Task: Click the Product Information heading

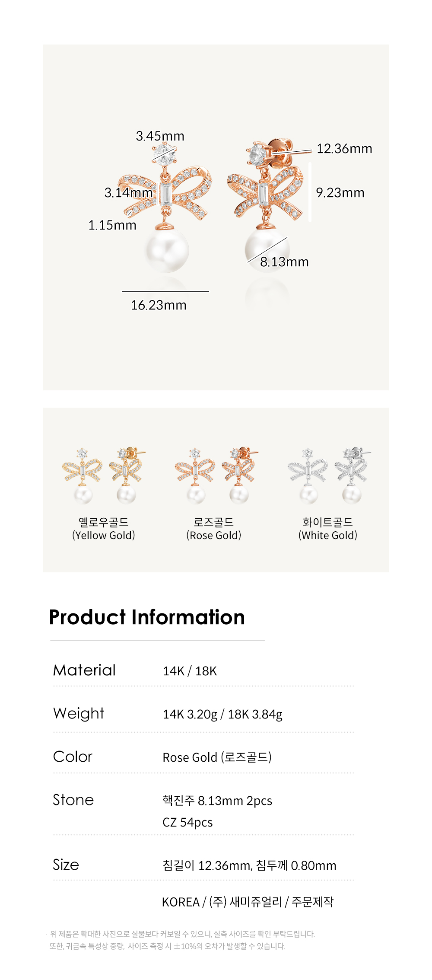Action: point(147,617)
